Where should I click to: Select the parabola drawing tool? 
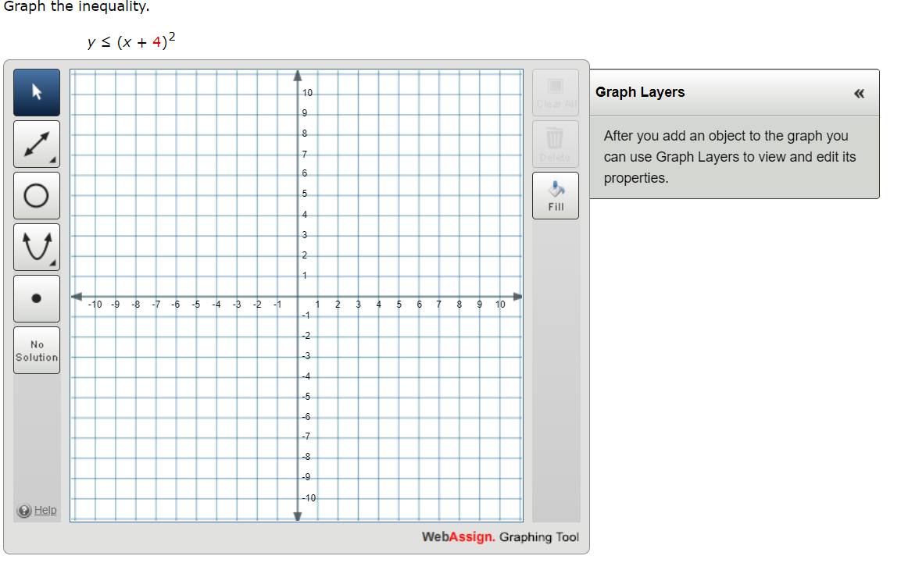[36, 247]
